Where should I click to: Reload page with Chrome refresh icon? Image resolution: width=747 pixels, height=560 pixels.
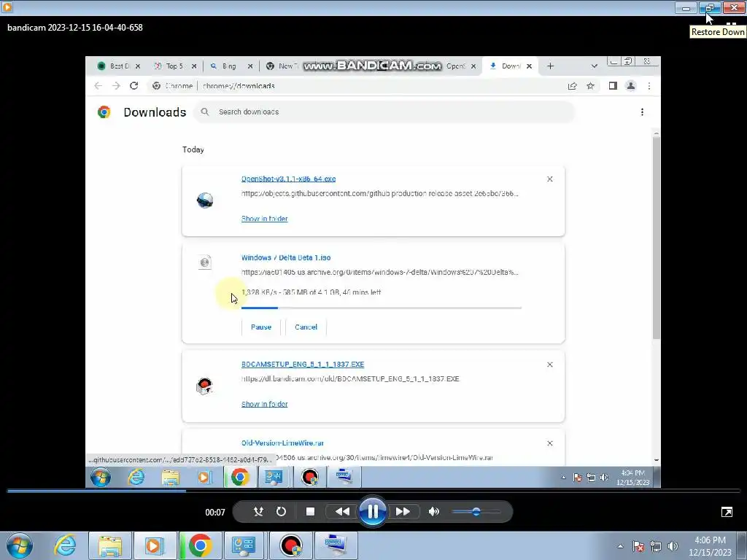tap(134, 86)
